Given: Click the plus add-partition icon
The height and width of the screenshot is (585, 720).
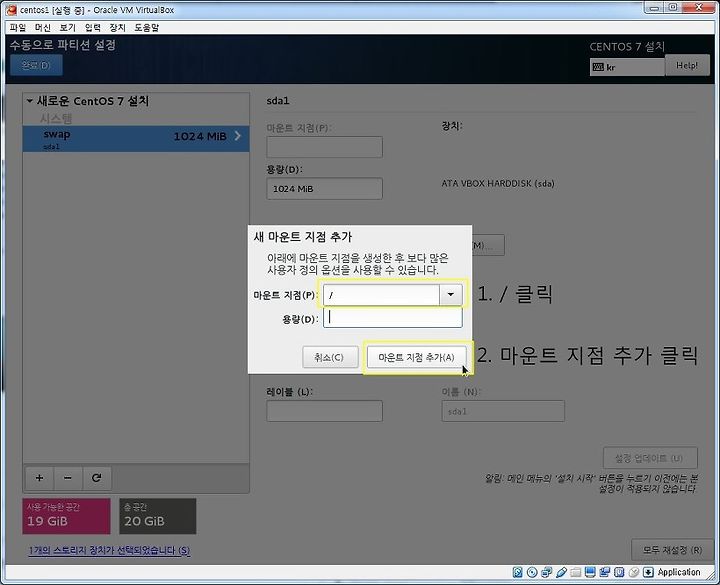Looking at the screenshot, I should click(39, 478).
